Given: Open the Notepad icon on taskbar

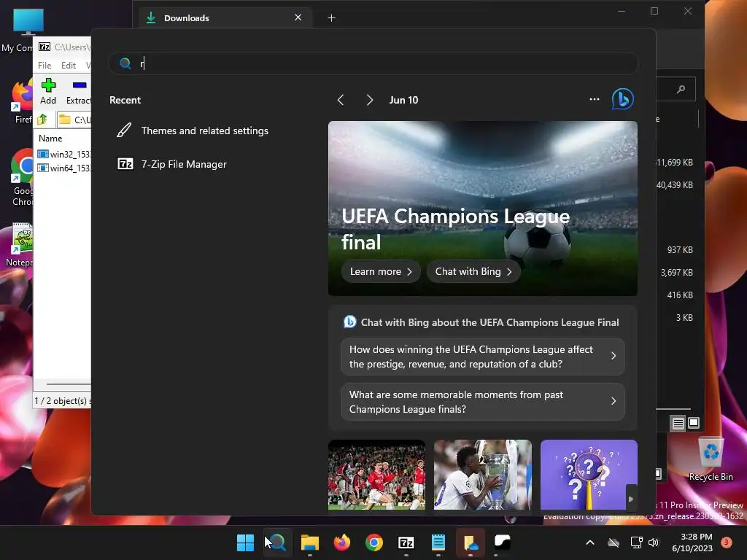Looking at the screenshot, I should click(438, 542).
